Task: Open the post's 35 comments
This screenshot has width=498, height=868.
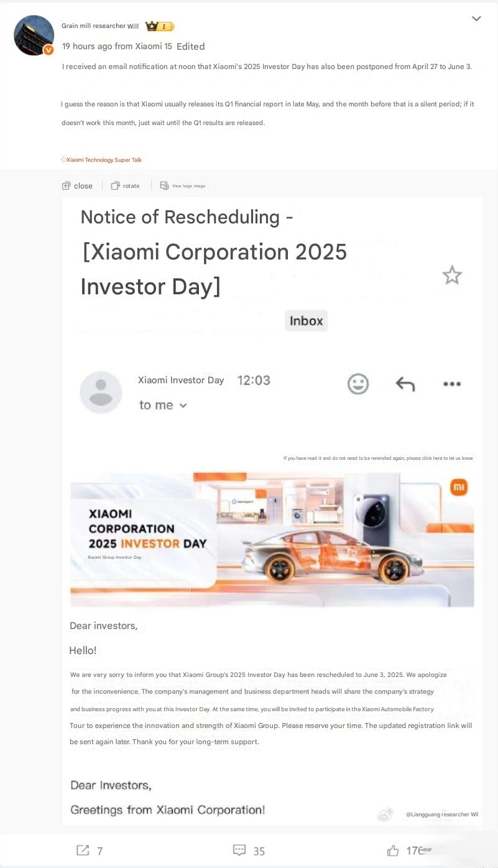Action: 248,850
